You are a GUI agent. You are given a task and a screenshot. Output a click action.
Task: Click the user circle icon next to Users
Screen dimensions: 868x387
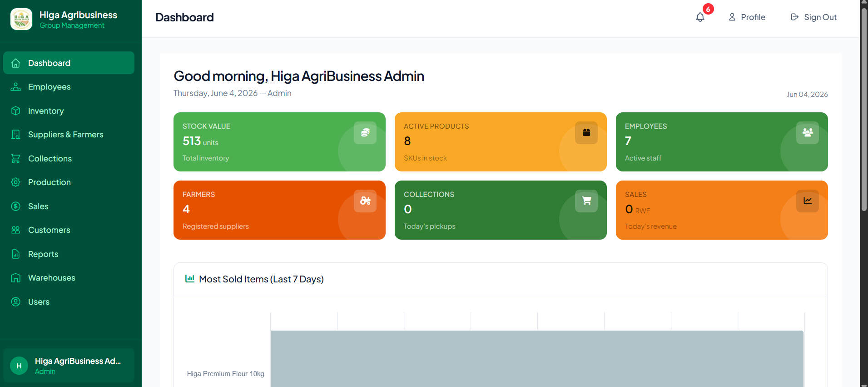coord(16,302)
